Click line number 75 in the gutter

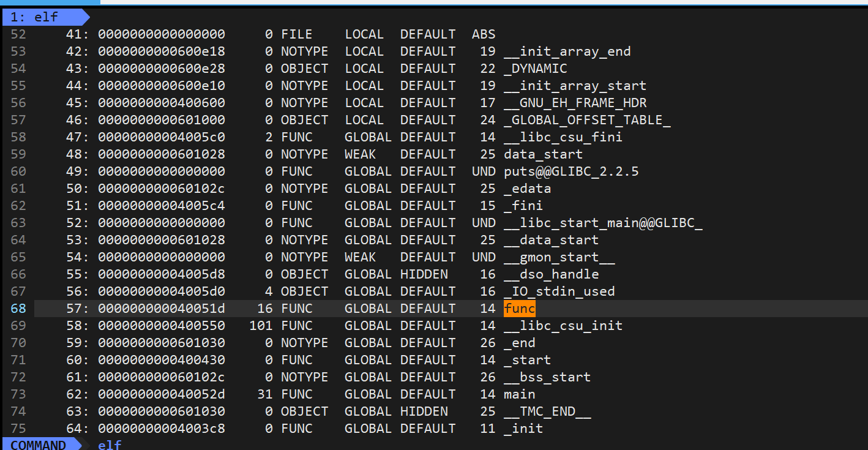(x=18, y=429)
